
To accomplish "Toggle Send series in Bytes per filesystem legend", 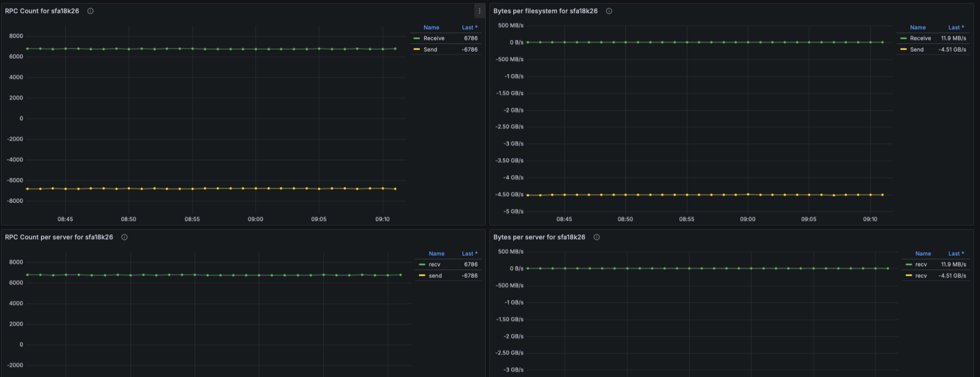I will click(x=917, y=50).
